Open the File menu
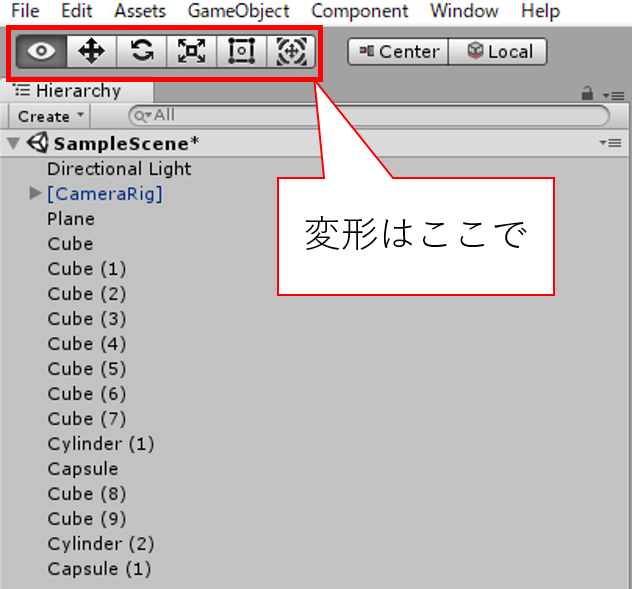This screenshot has height=589, width=632. pos(25,11)
